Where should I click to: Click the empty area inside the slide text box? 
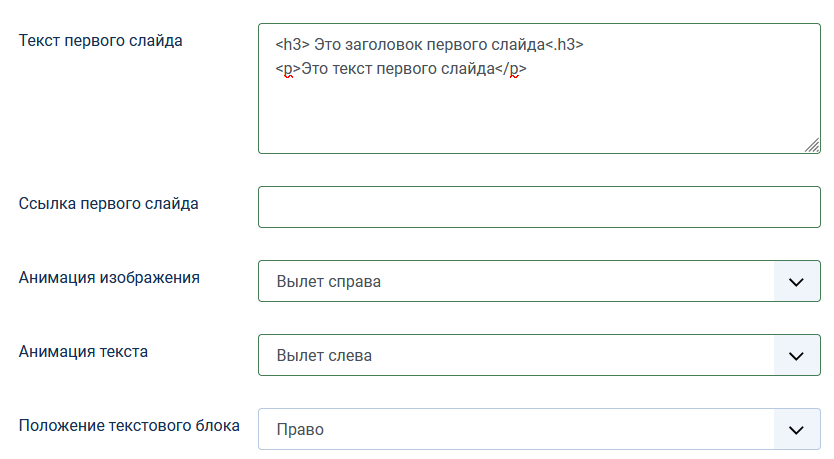pos(539,115)
